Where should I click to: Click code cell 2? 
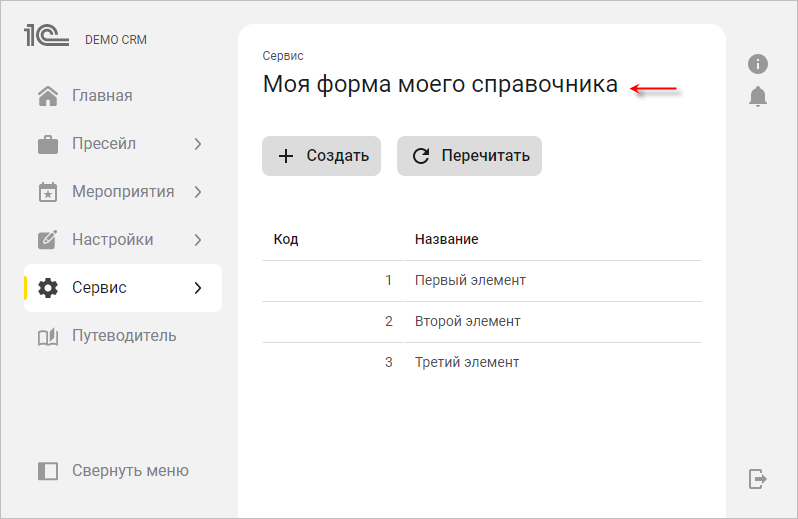click(389, 322)
